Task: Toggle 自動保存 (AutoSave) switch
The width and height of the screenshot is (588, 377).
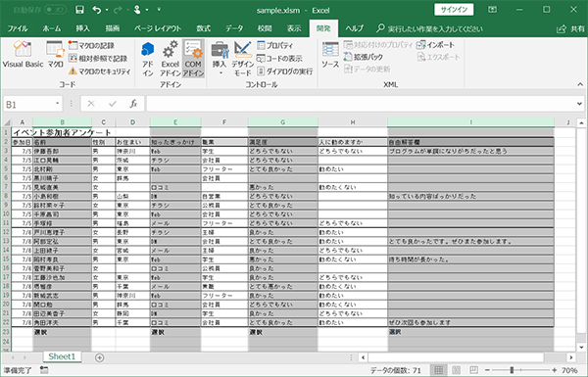Action: (x=56, y=10)
